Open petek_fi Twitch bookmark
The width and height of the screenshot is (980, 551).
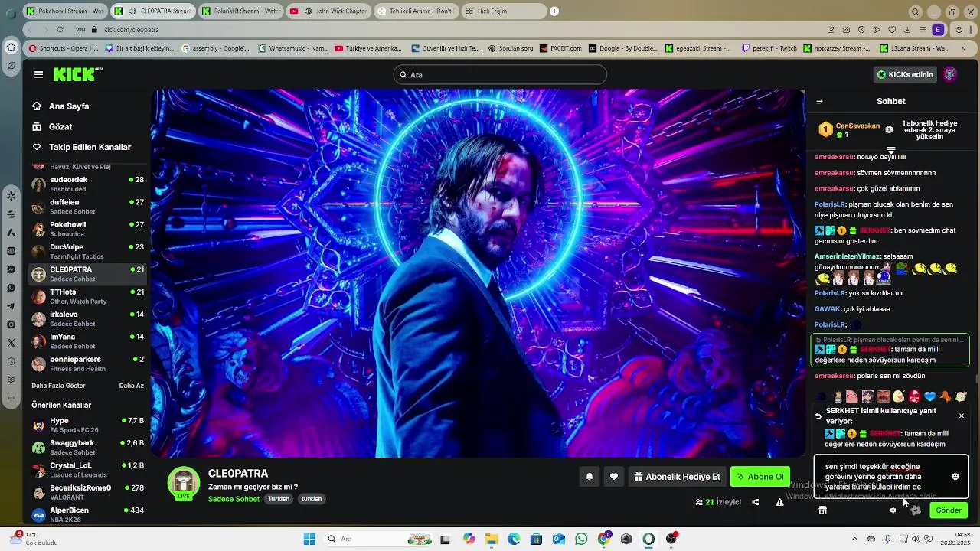pyautogui.click(x=769, y=48)
